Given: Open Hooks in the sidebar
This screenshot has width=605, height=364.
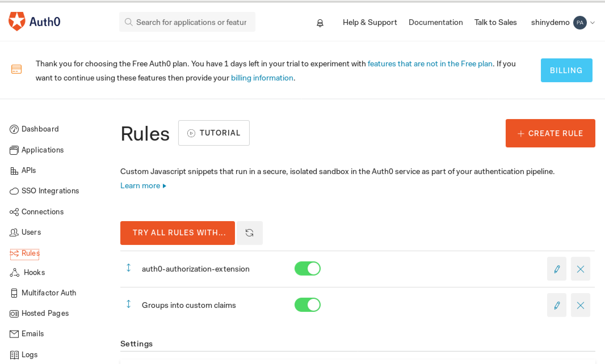Looking at the screenshot, I should coord(34,272).
